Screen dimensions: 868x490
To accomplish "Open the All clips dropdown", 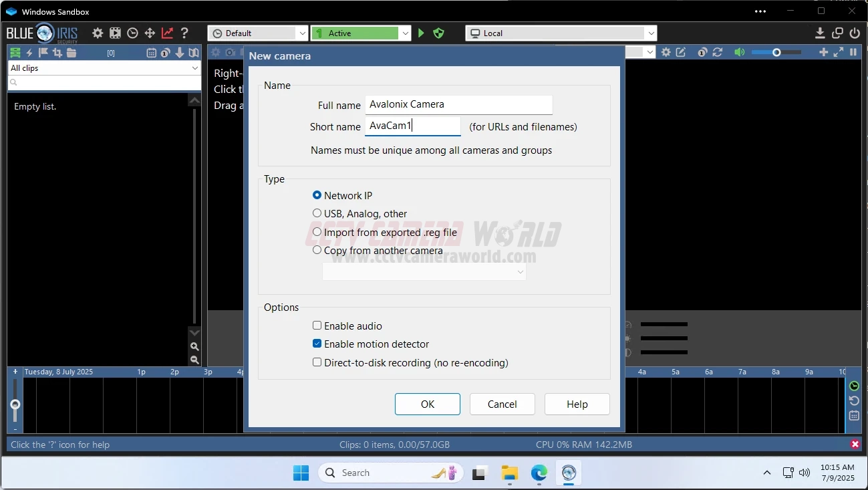I will tap(194, 68).
